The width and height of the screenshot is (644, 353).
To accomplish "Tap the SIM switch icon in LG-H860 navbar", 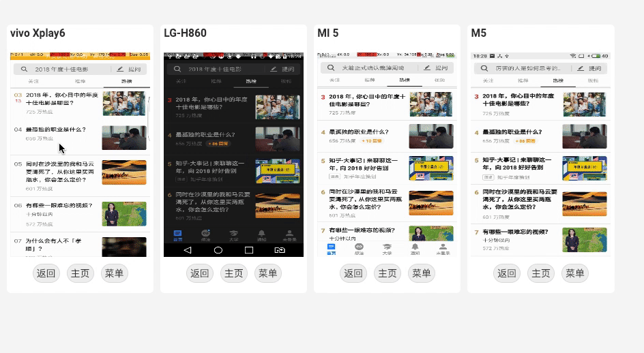I will (x=280, y=250).
